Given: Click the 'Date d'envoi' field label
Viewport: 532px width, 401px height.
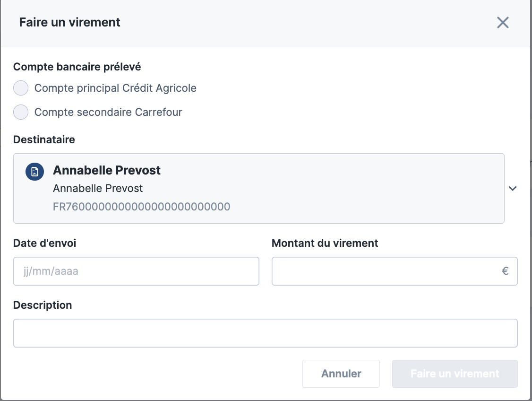Looking at the screenshot, I should click(44, 243).
